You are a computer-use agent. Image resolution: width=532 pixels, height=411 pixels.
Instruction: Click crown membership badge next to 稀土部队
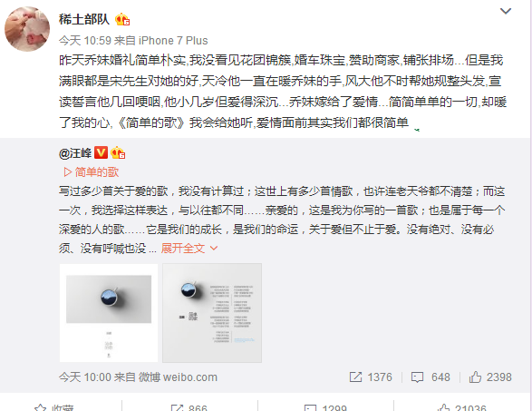click(122, 20)
